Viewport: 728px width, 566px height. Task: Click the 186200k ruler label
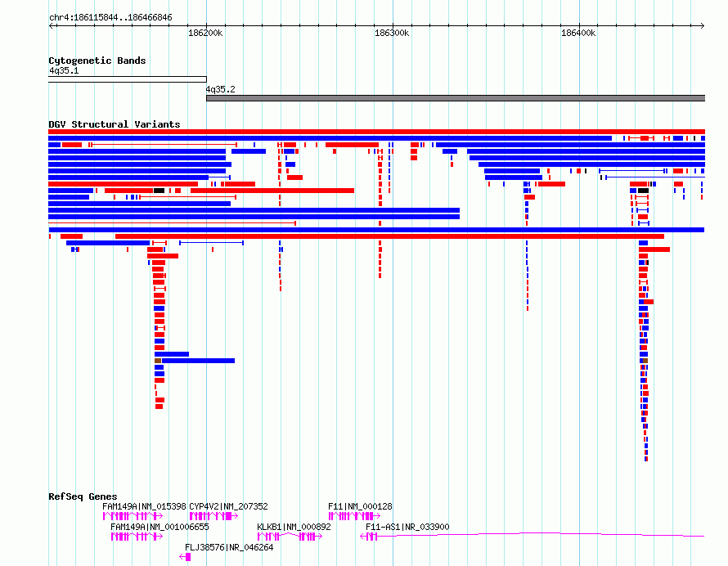tap(205, 33)
